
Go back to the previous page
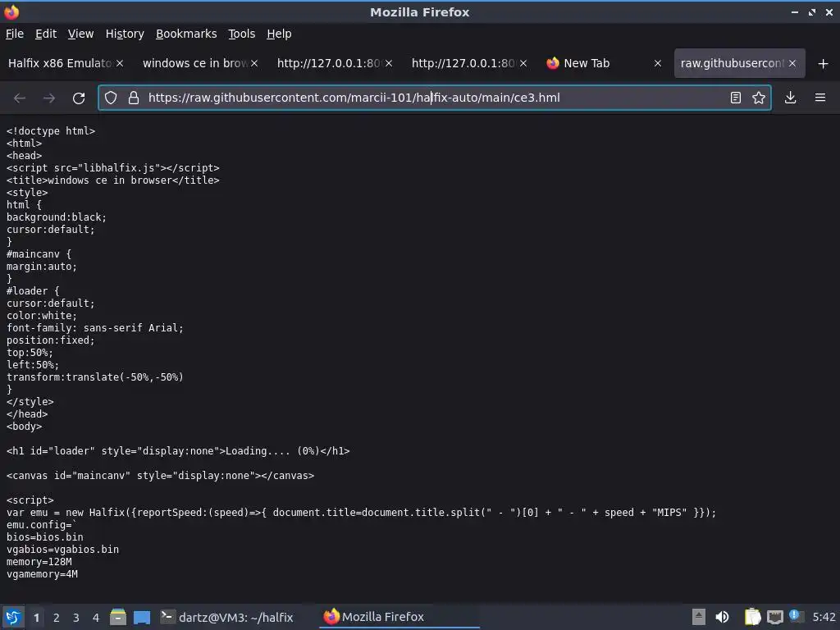pos(20,98)
